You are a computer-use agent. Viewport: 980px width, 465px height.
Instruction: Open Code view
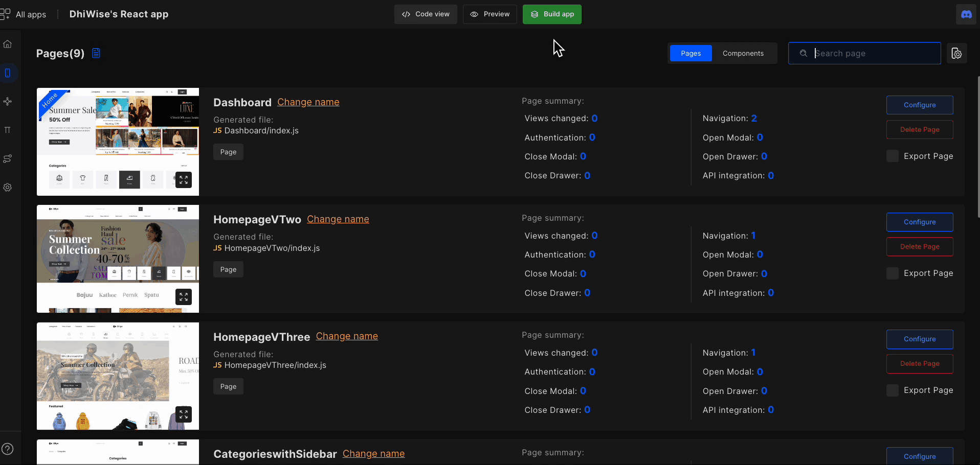click(x=426, y=14)
